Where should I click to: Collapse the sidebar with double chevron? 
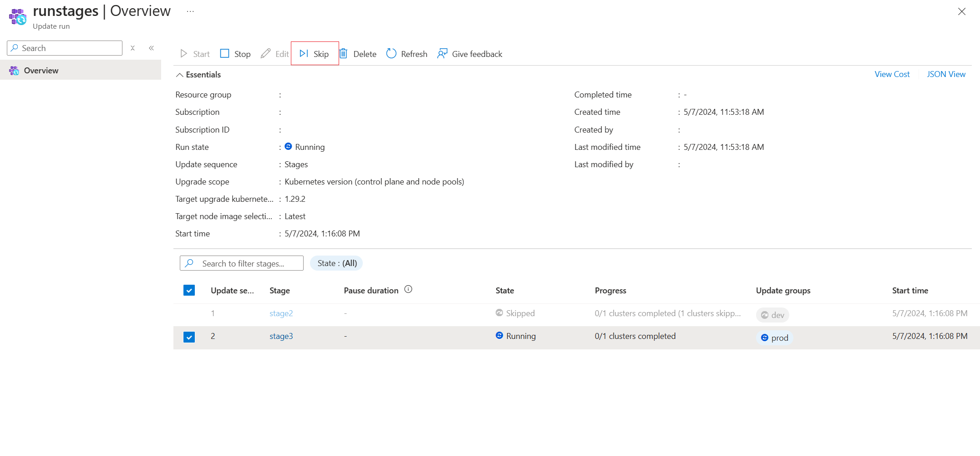(x=151, y=48)
